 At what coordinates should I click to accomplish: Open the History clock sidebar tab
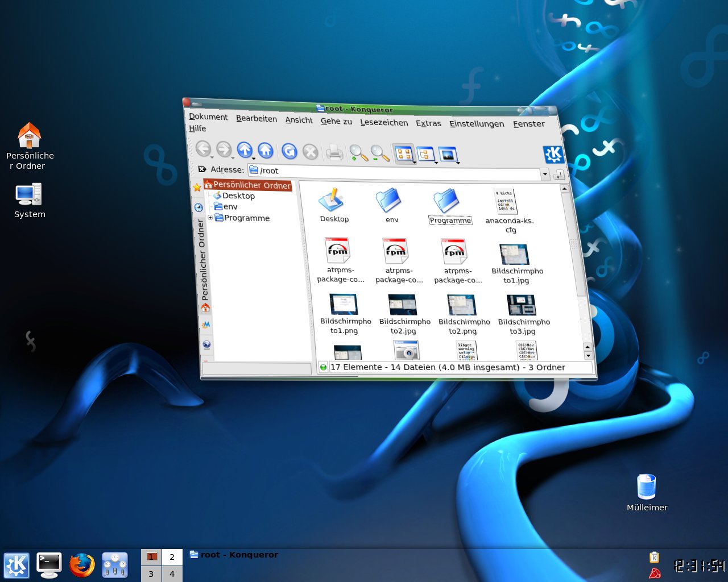point(198,207)
